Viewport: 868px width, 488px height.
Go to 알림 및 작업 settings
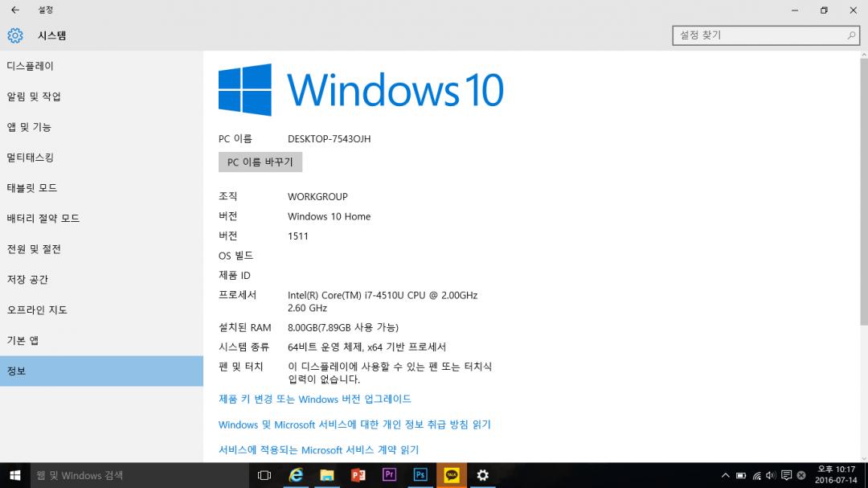34,96
